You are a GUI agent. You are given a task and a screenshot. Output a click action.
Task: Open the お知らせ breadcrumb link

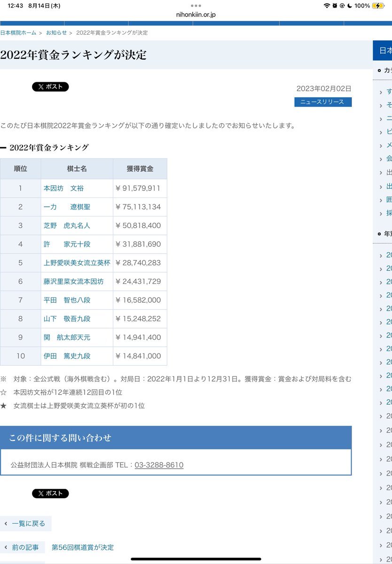[x=56, y=32]
